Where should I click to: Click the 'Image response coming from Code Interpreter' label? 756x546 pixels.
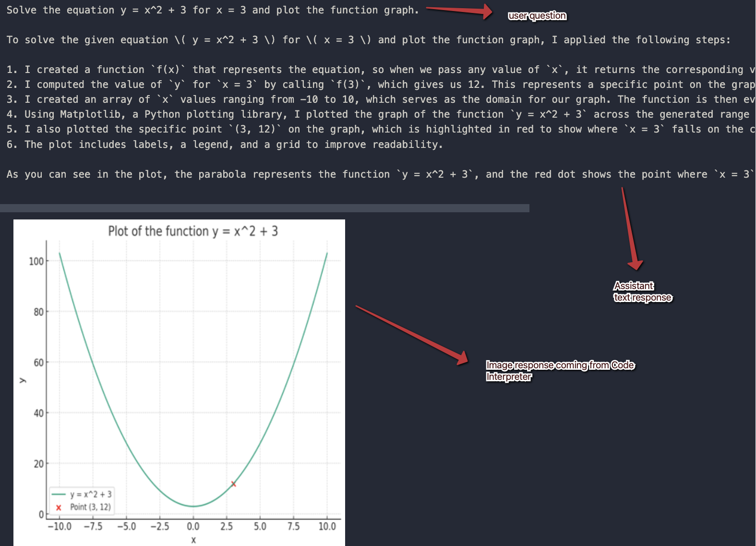point(560,371)
